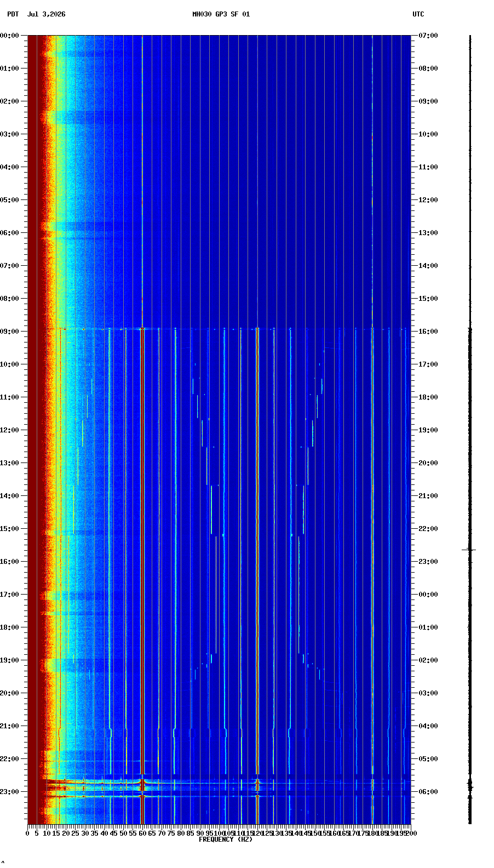Click the FREQUENCY (HZ) axis title
This screenshot has height=868, width=494.
(x=226, y=840)
